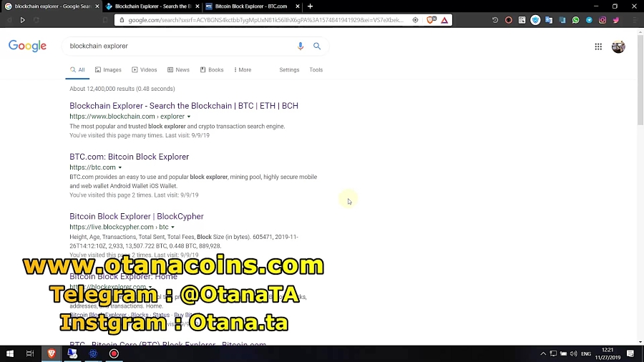This screenshot has width=644, height=362.
Task: Open a new browser tab
Action: [x=310, y=6]
